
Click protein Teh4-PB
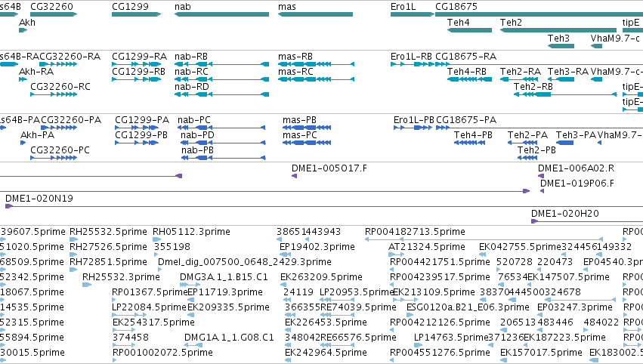470,143
